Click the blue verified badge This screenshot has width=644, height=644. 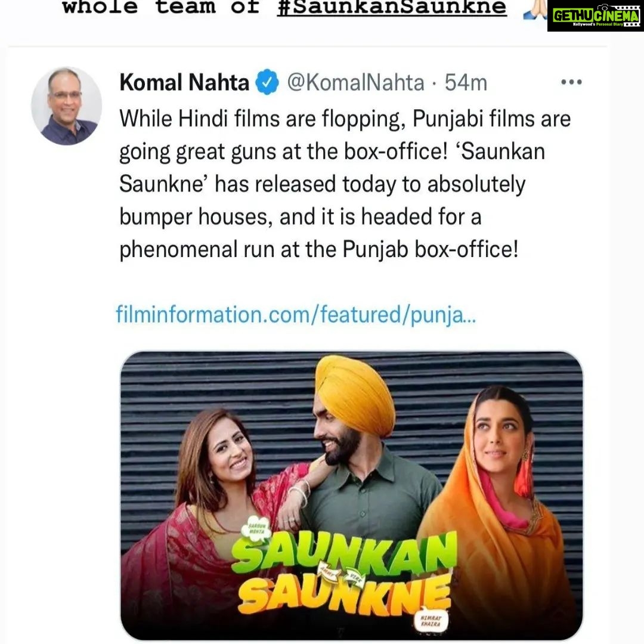(x=267, y=82)
